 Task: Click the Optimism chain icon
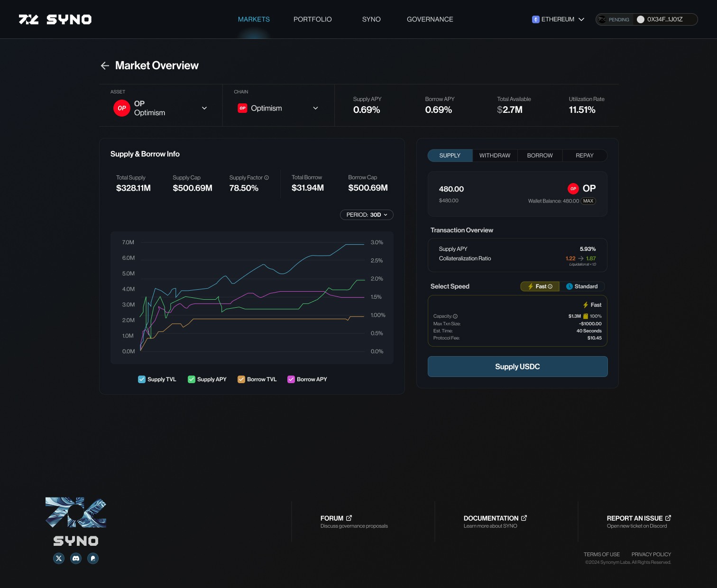coord(242,108)
